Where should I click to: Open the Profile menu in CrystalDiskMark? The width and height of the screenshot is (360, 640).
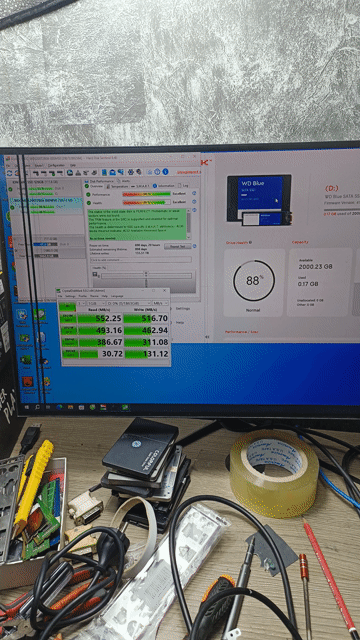(x=82, y=296)
